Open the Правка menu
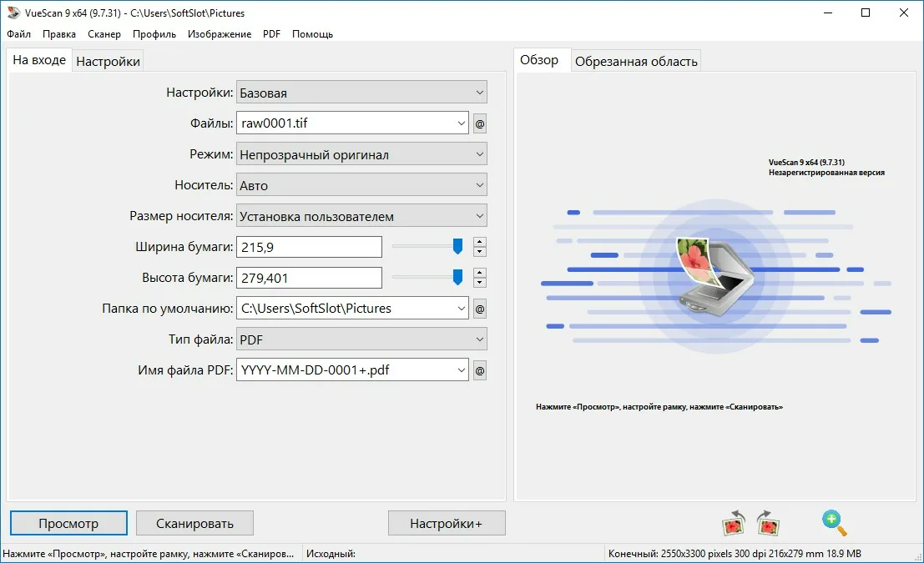The width and height of the screenshot is (924, 563). click(x=59, y=34)
